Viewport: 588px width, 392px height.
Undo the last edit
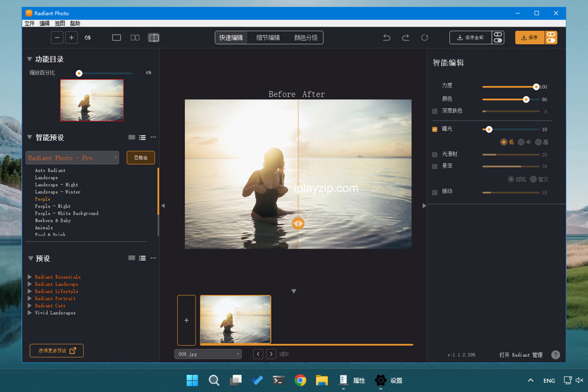pos(387,38)
